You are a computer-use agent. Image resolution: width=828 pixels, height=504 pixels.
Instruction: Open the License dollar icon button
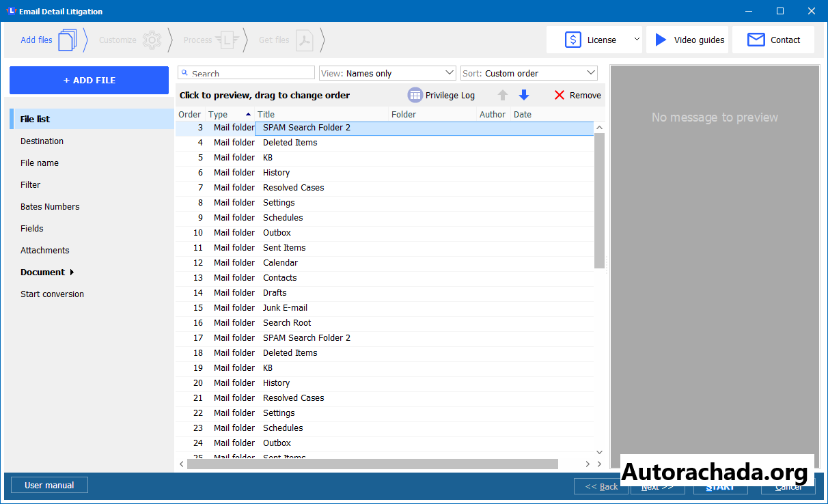click(x=573, y=40)
